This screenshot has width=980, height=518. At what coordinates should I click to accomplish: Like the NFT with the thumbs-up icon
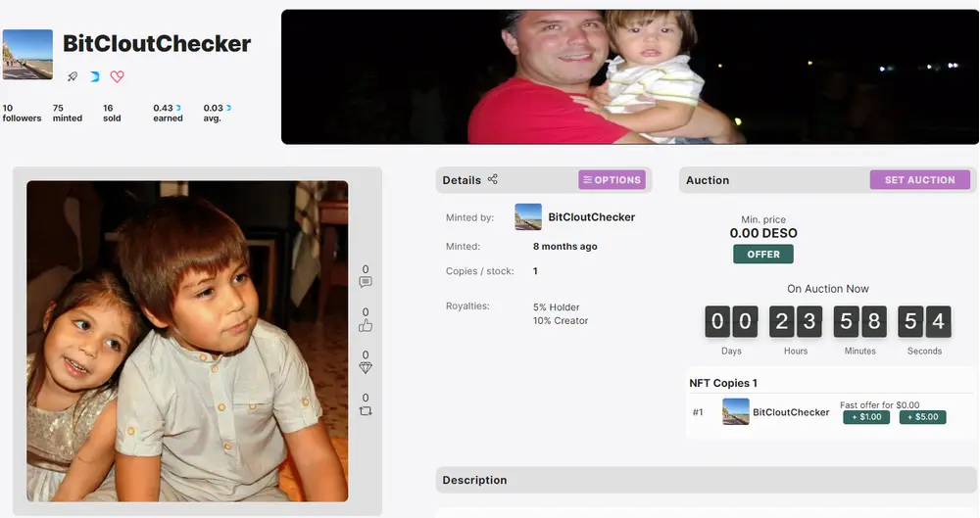366,325
